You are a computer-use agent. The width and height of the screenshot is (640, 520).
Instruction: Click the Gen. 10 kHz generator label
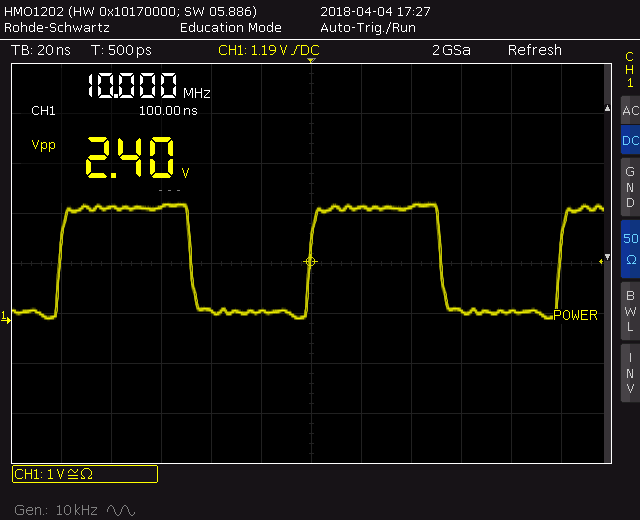[56, 510]
